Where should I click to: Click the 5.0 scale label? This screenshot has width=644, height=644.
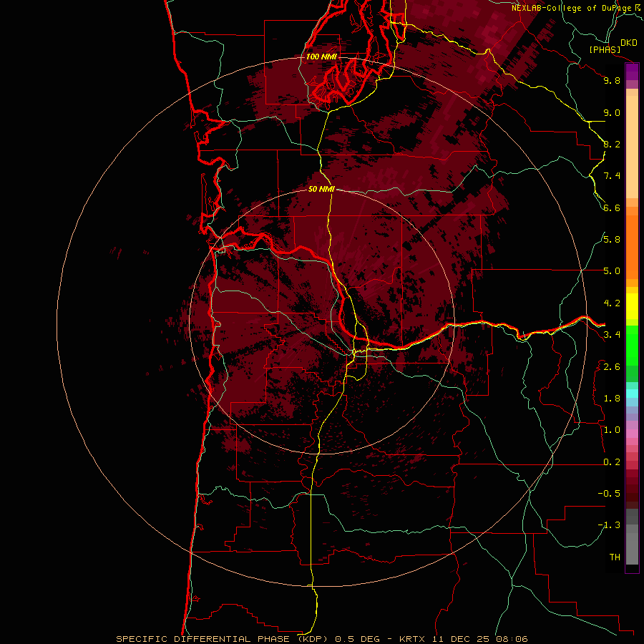(x=612, y=271)
